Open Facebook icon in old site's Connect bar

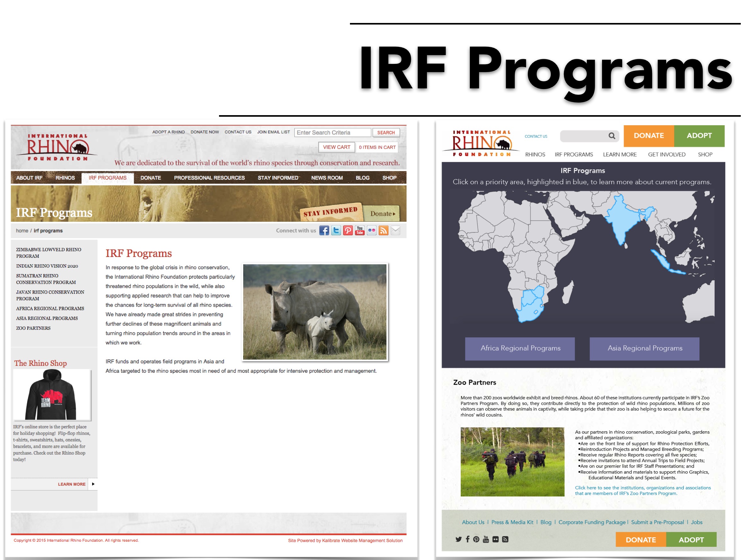click(324, 231)
